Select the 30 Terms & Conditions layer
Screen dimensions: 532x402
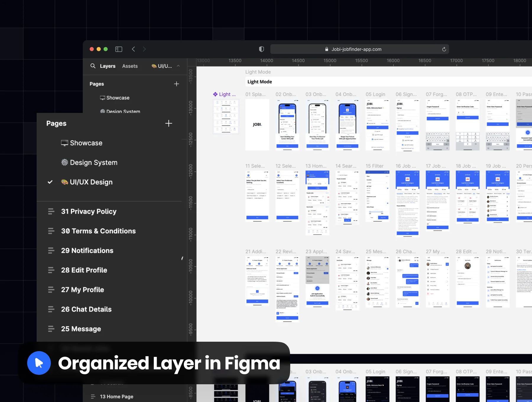point(98,231)
